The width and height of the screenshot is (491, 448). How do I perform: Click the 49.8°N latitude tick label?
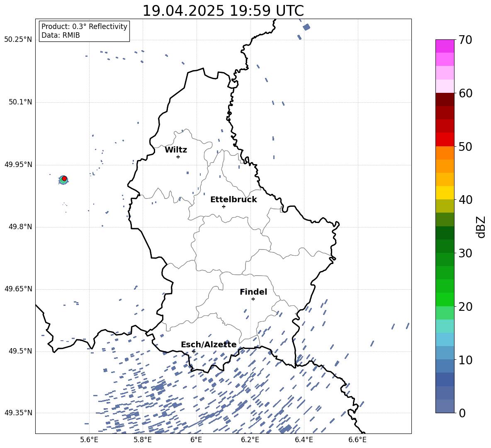point(20,227)
